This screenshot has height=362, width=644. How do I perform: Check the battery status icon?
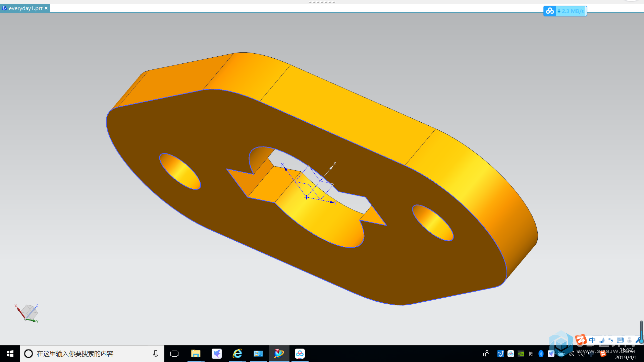tap(561, 354)
